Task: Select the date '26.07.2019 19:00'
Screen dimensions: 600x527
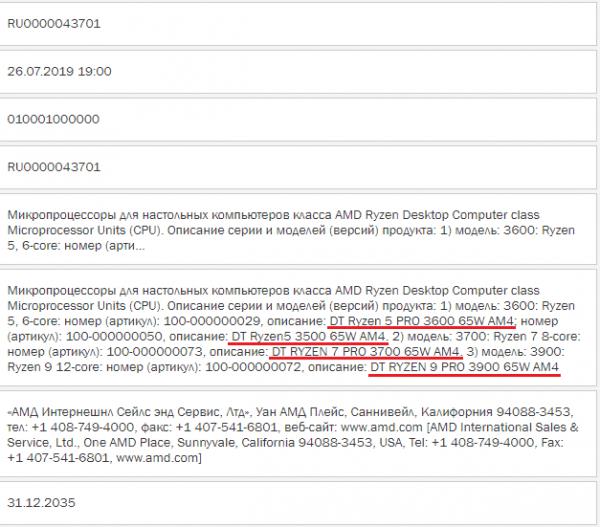Action: click(59, 72)
